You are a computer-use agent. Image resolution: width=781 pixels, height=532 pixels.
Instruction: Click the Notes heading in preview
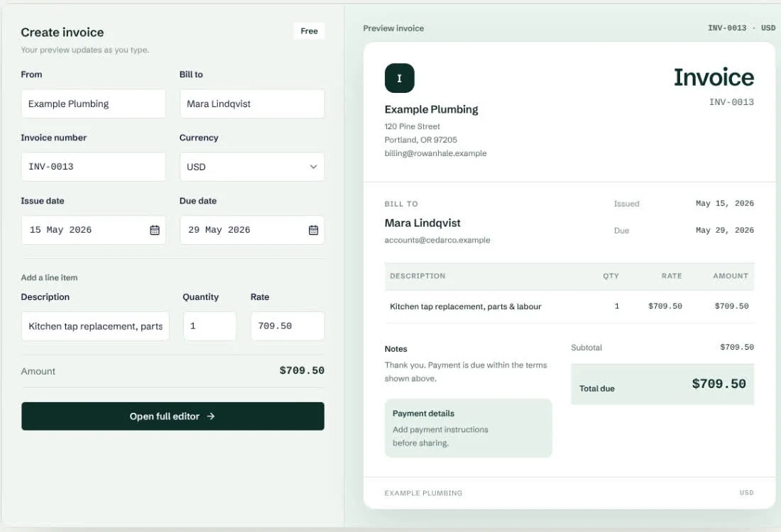[396, 349]
